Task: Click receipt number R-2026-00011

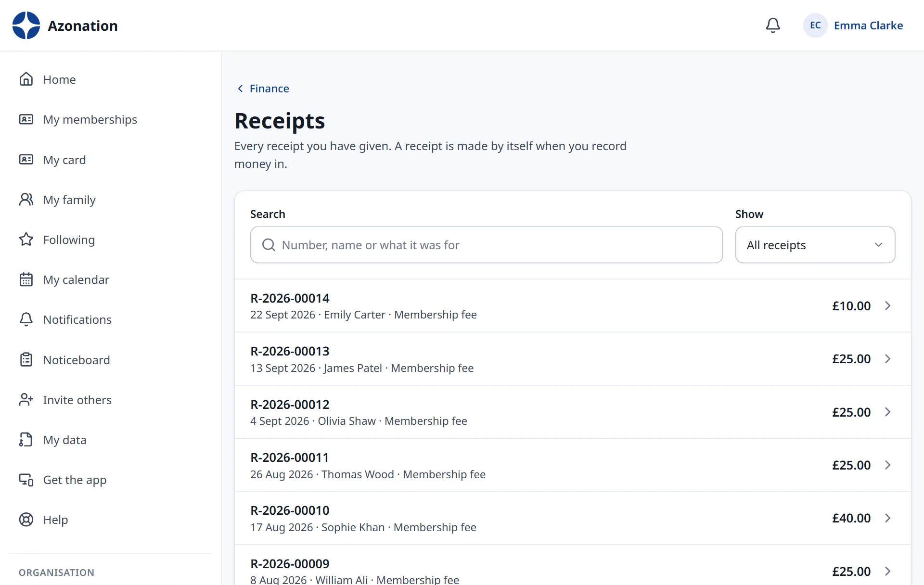Action: click(290, 458)
